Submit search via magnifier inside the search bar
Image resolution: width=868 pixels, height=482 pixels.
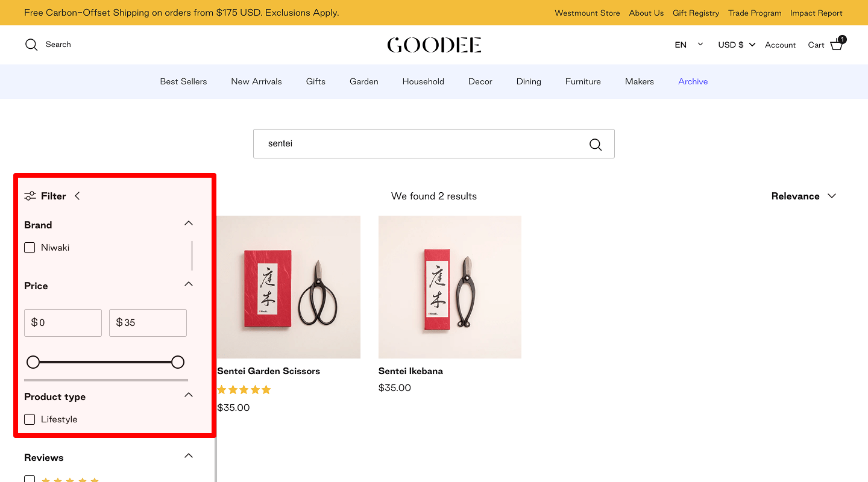tap(596, 144)
